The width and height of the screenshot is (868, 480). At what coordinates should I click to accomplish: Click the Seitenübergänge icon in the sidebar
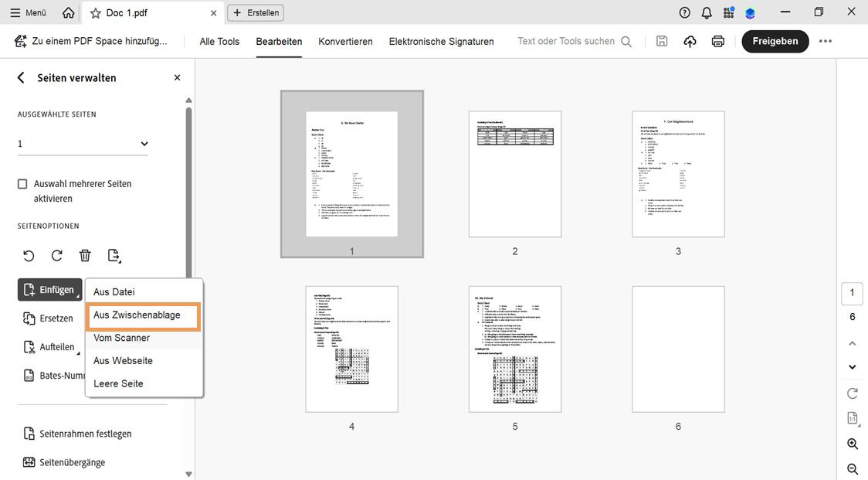click(x=29, y=461)
